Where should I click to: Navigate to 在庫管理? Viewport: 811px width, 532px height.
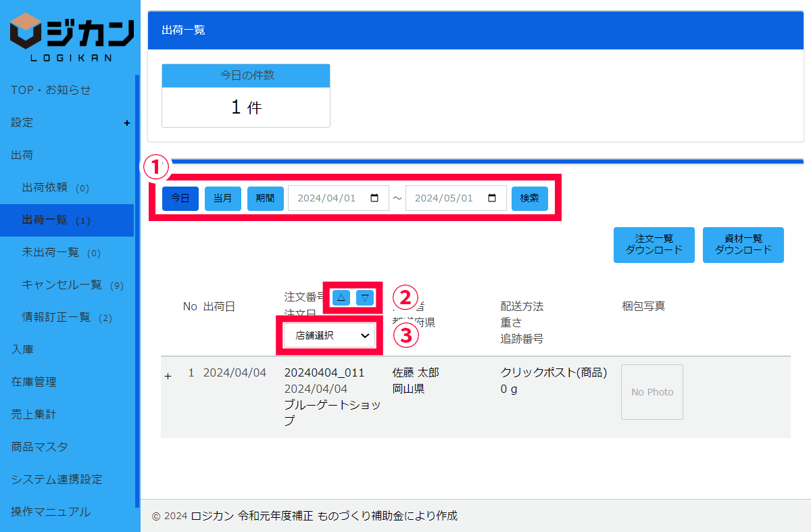(34, 382)
